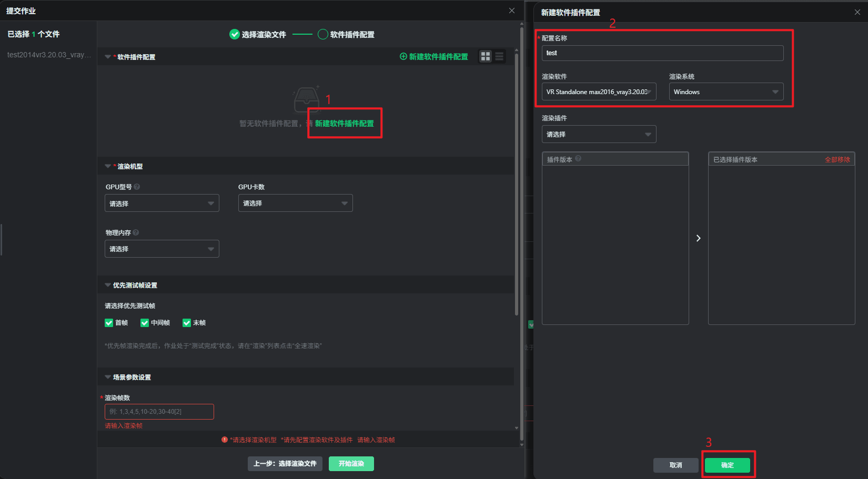Click help icon next to 插件版本

pyautogui.click(x=578, y=159)
